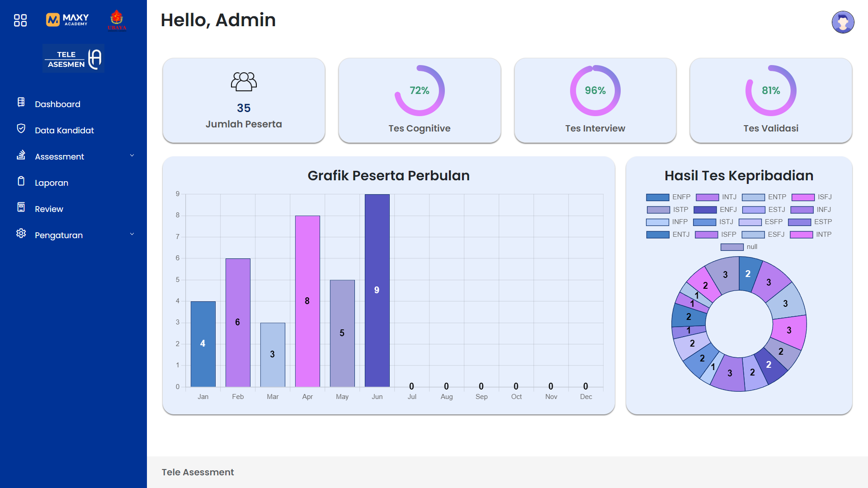Open the app grid launcher icon
The height and width of the screenshot is (488, 868).
(20, 20)
